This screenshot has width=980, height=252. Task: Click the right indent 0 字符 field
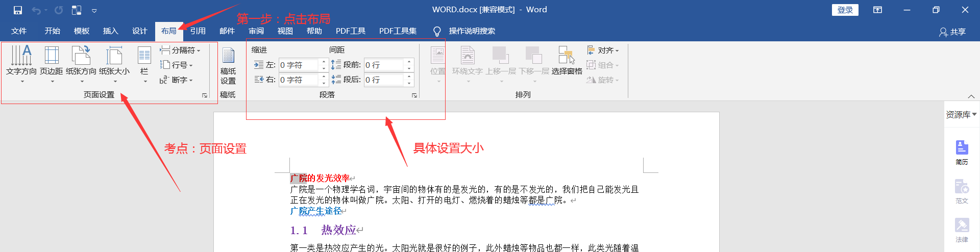[299, 80]
